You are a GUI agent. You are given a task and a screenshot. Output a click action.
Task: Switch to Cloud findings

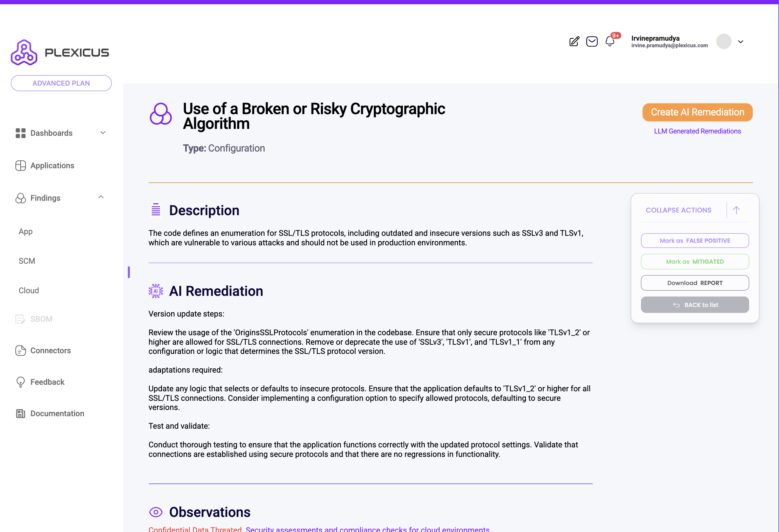pos(28,290)
